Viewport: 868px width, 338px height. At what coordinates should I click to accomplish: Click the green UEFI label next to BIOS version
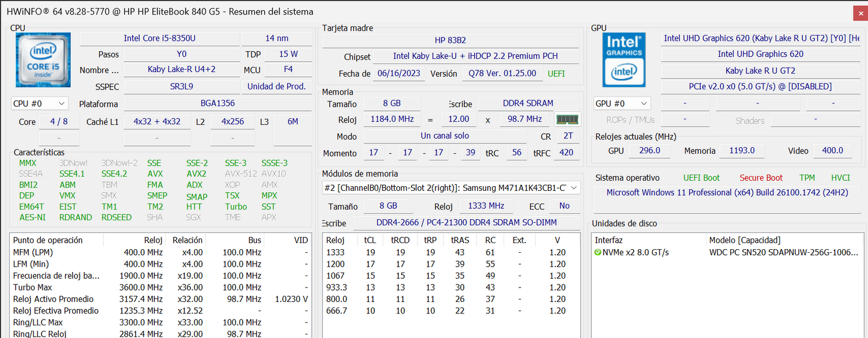tap(556, 74)
